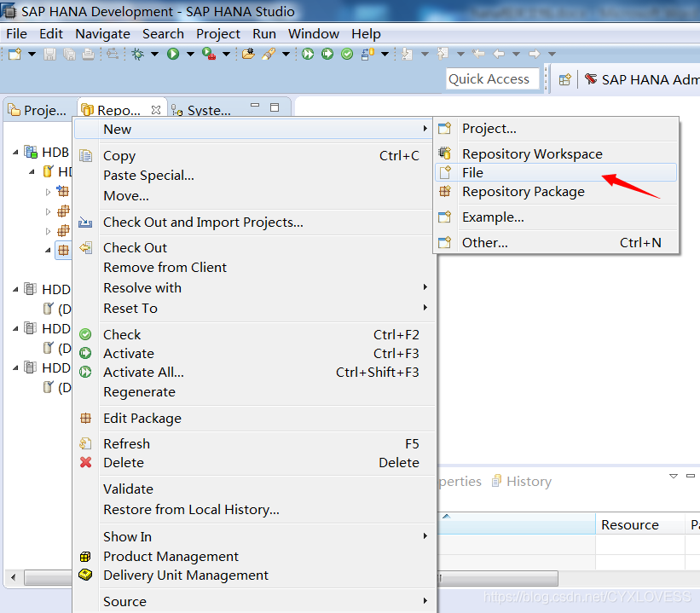Image resolution: width=700 pixels, height=613 pixels.
Task: Select Remove from Client entry
Action: pyautogui.click(x=254, y=268)
